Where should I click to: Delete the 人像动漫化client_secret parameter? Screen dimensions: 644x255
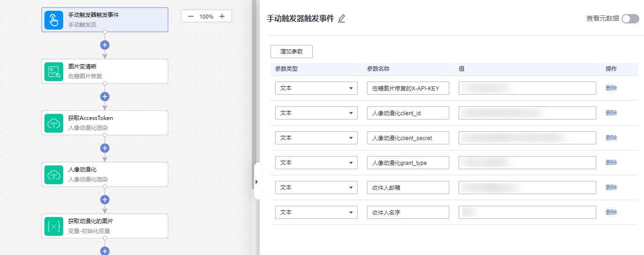pos(611,138)
